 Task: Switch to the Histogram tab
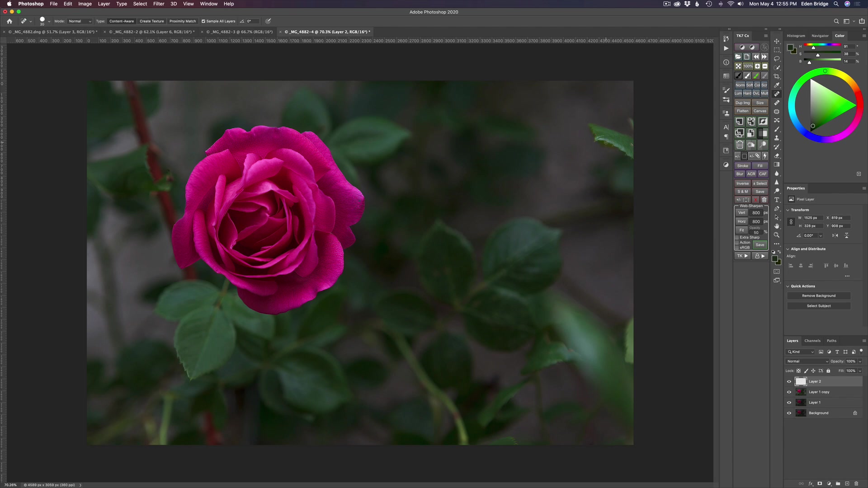click(796, 36)
